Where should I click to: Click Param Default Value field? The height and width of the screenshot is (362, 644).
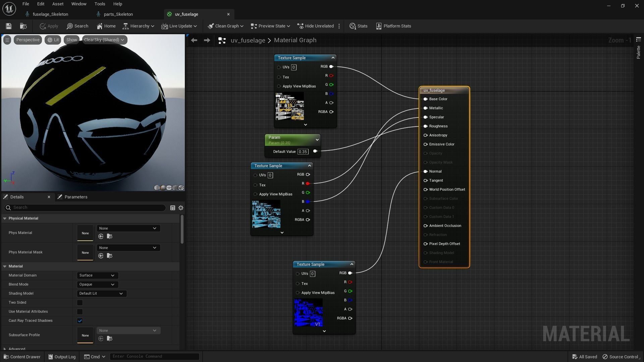[303, 152]
